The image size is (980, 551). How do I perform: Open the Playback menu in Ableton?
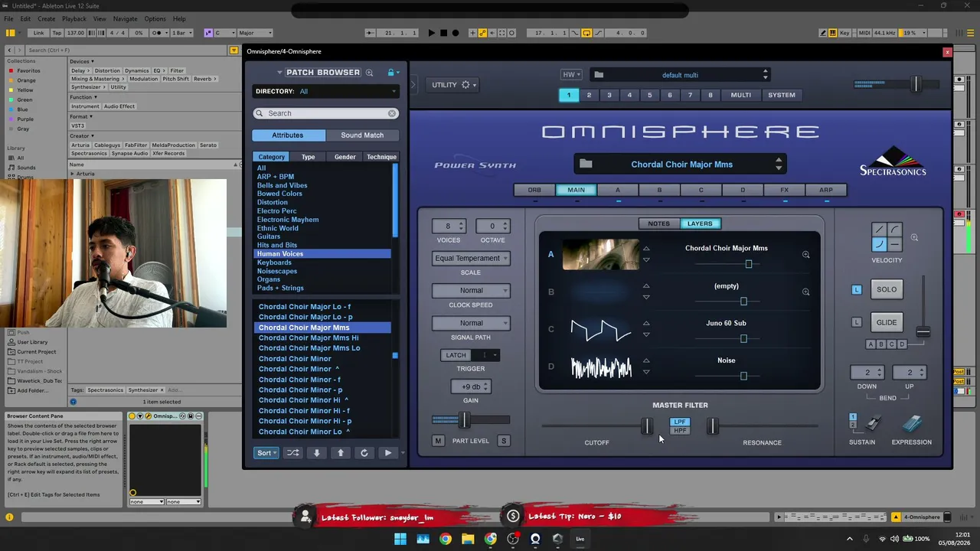coord(74,18)
